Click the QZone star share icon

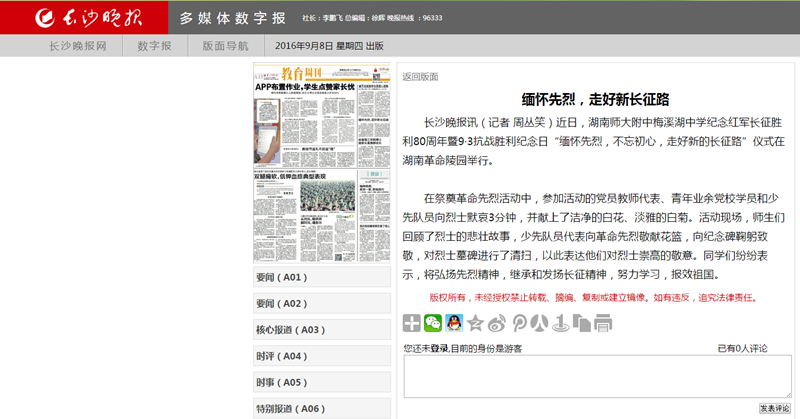tap(476, 323)
